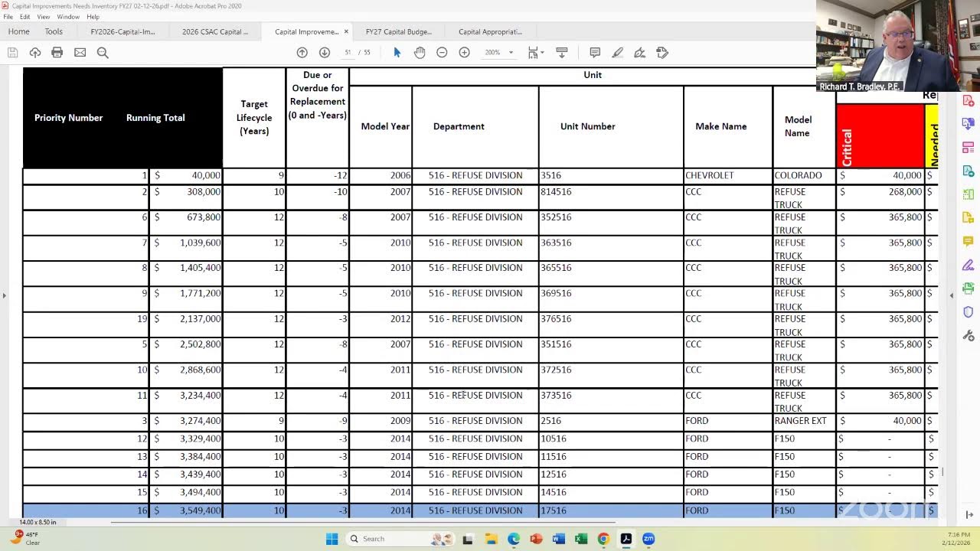The width and height of the screenshot is (980, 551).
Task: Open Comment tool in right pane
Action: pos(968,242)
